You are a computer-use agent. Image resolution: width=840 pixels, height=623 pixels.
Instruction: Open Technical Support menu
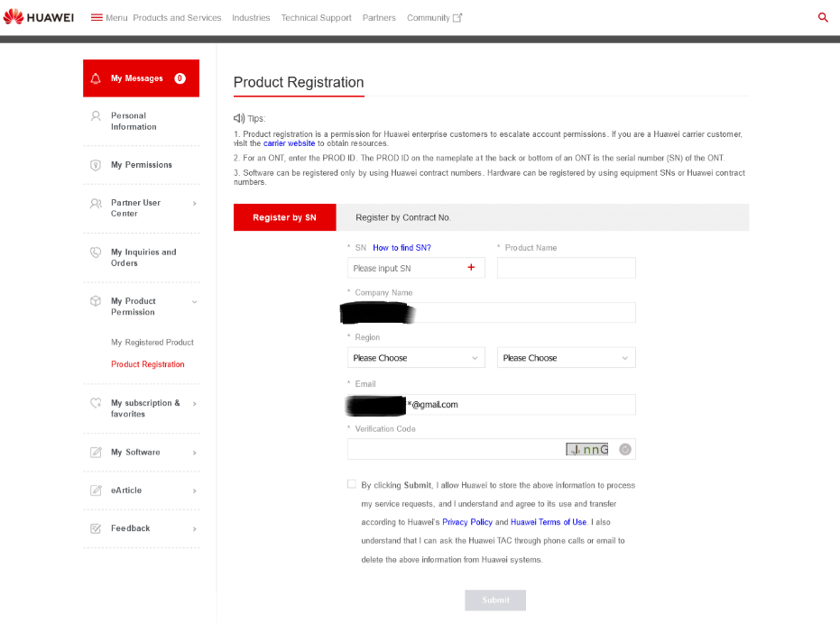coord(316,18)
